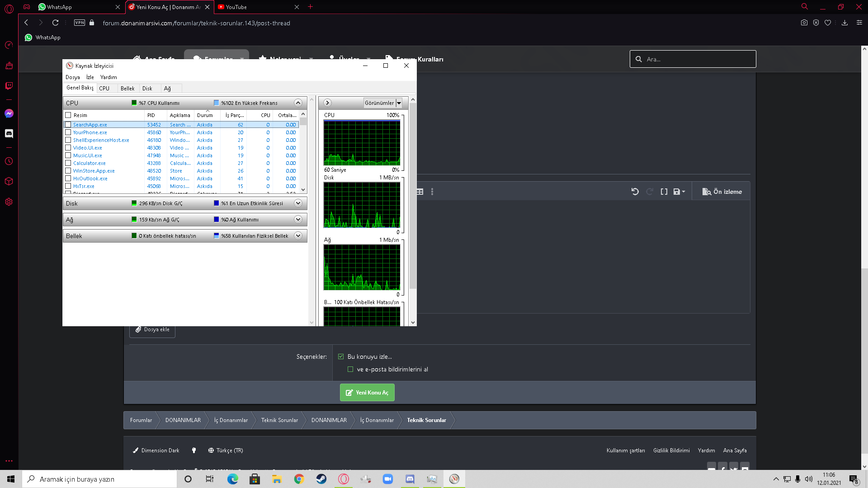Switch to the Bellek tab
Viewport: 868px width, 488px height.
click(x=127, y=89)
